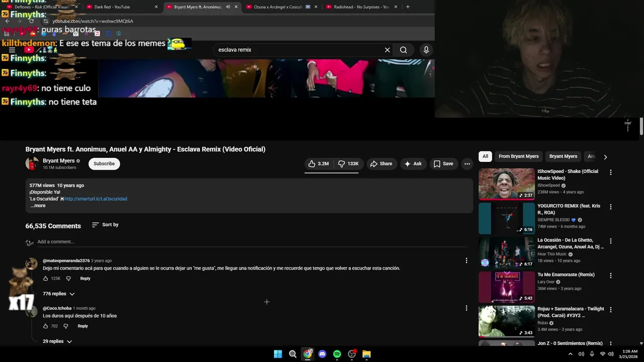Open a new browser tab
644x362 pixels.
tap(408, 7)
